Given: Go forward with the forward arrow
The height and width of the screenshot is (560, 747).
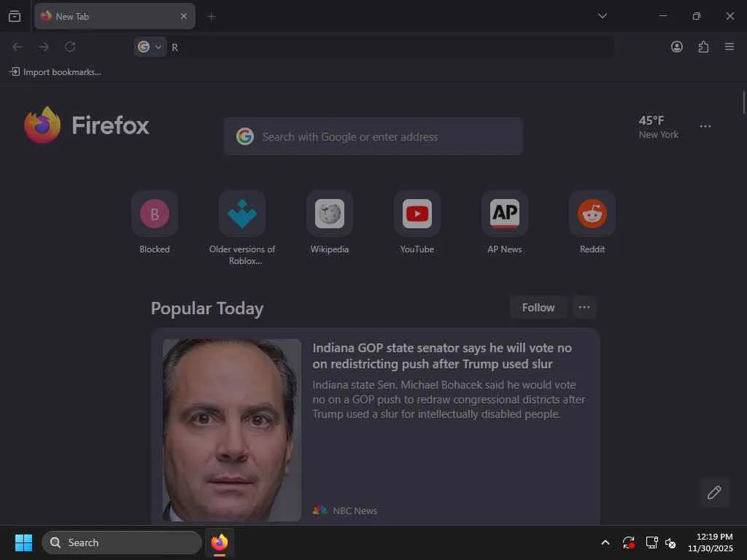Looking at the screenshot, I should click(44, 47).
